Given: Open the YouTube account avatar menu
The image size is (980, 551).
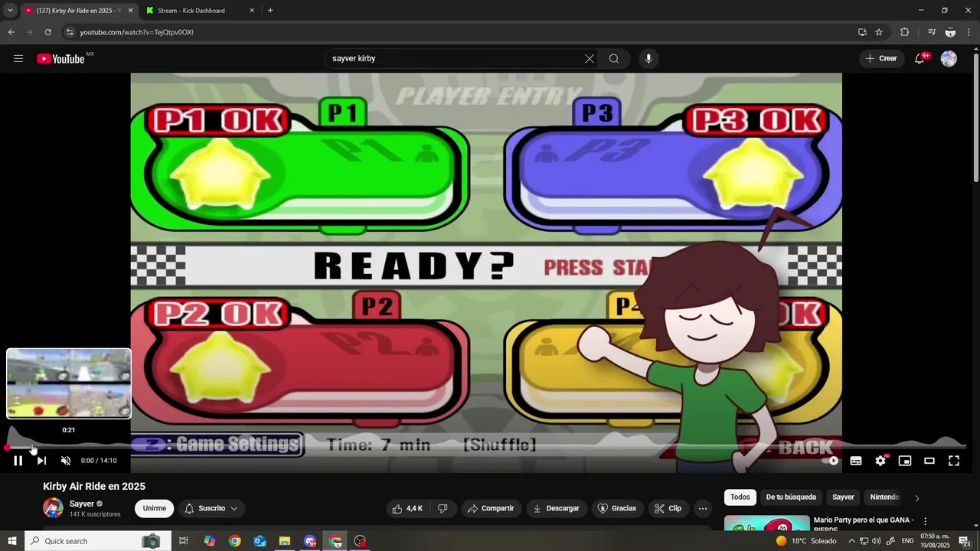Looking at the screenshot, I should tap(949, 59).
